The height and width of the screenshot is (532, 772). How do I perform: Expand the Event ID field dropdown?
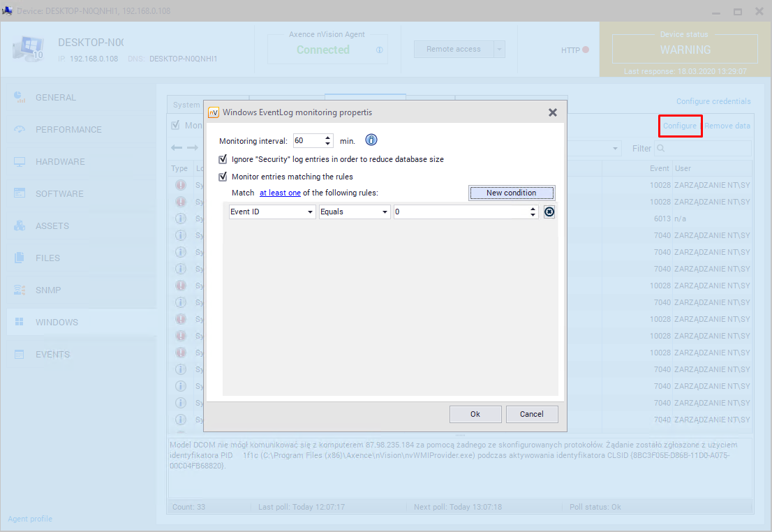click(x=311, y=212)
